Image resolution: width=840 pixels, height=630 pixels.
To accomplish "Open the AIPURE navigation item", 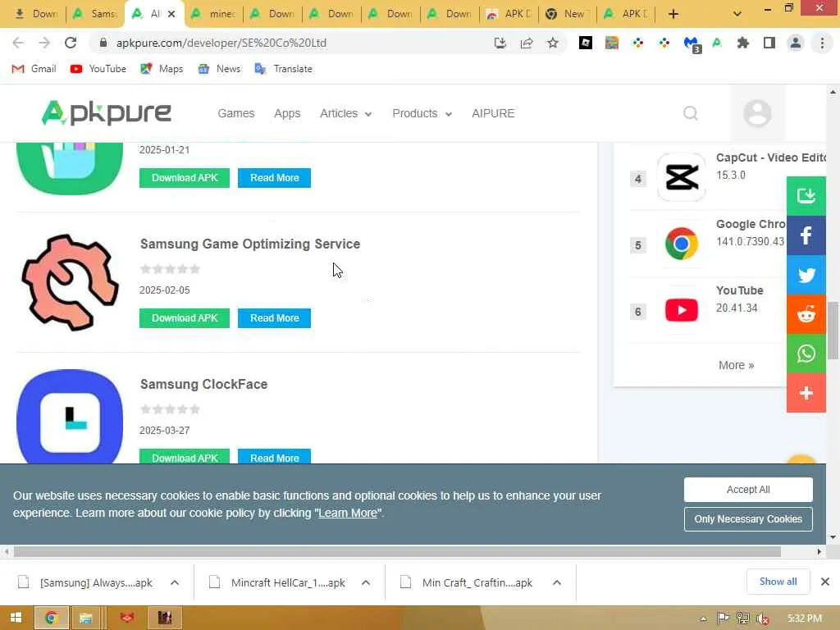I will [493, 113].
